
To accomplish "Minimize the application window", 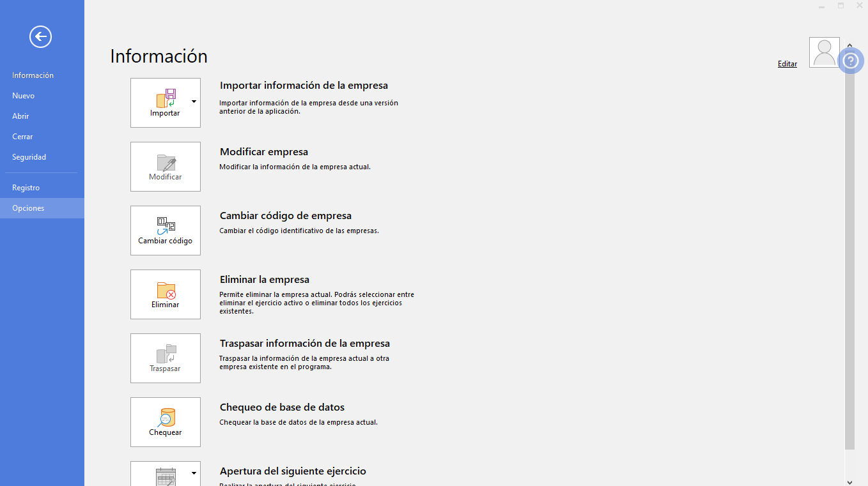I will click(x=821, y=5).
